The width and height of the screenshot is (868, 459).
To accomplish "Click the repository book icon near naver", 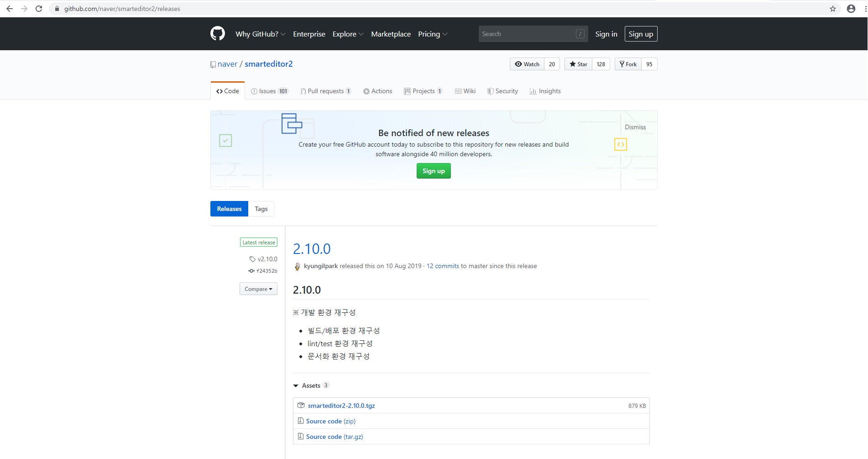I will [x=213, y=64].
